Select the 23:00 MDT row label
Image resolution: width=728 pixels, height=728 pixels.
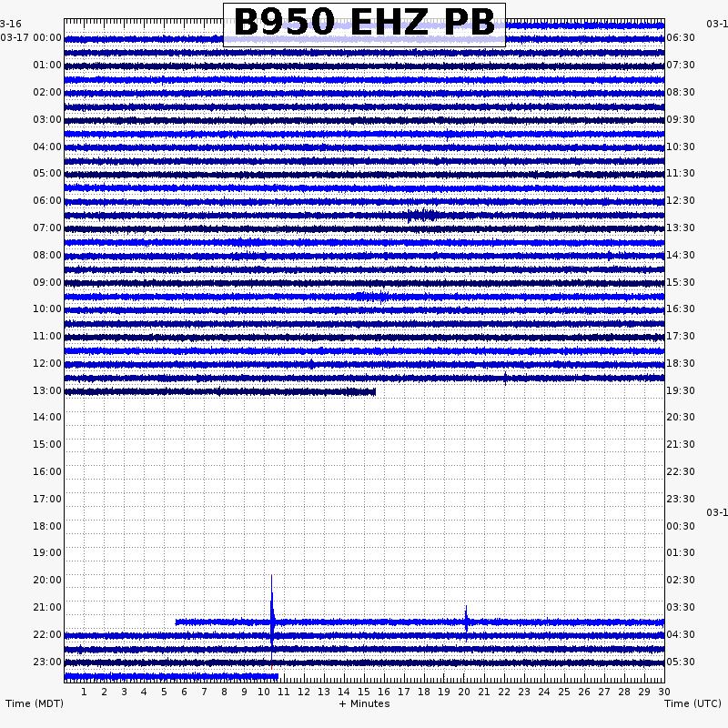[x=47, y=662]
